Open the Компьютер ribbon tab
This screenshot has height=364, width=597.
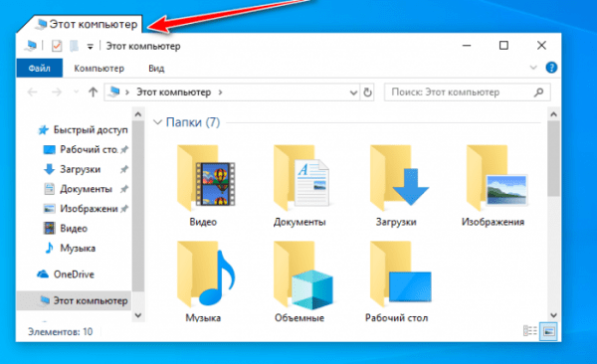(x=99, y=69)
